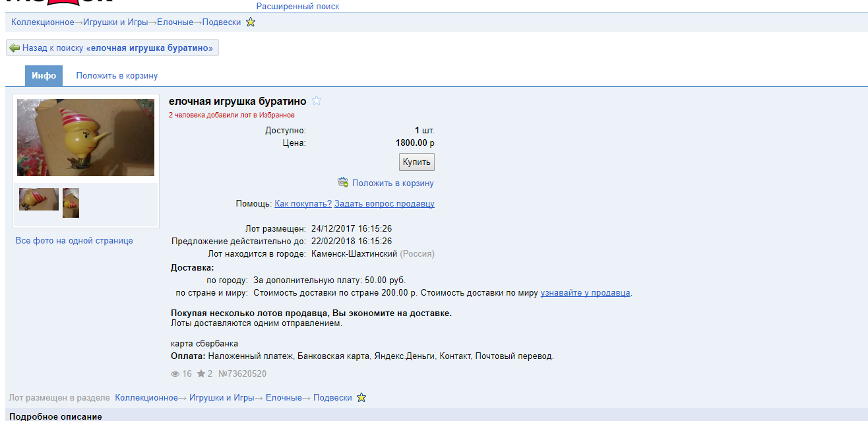Click the green back arrow icon

click(15, 48)
